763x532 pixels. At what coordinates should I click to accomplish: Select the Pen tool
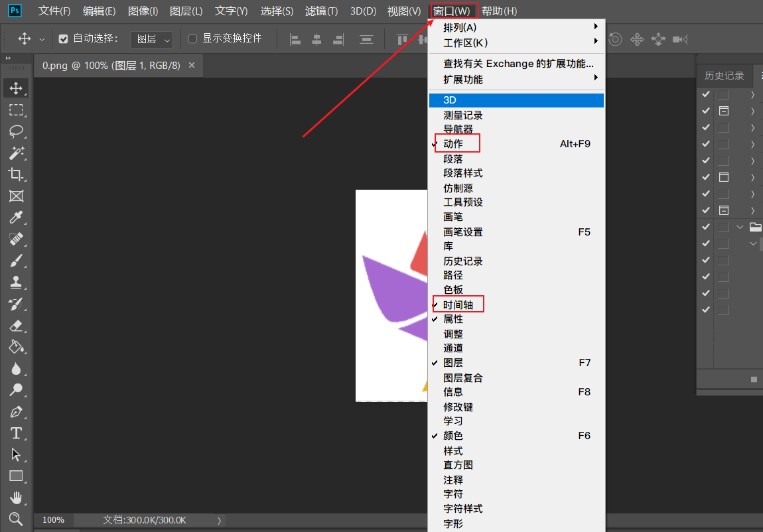(16, 412)
